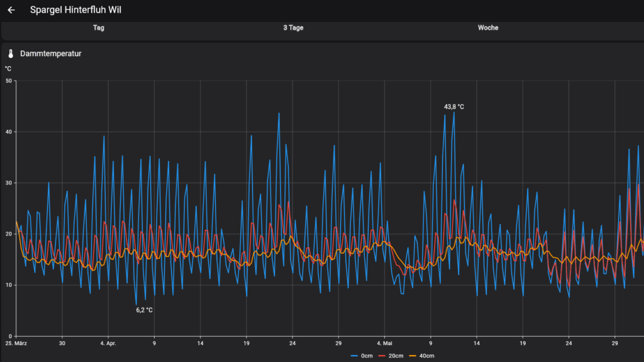Click the 25. März axis label
Viewport: 644px width, 362px height.
click(x=17, y=344)
